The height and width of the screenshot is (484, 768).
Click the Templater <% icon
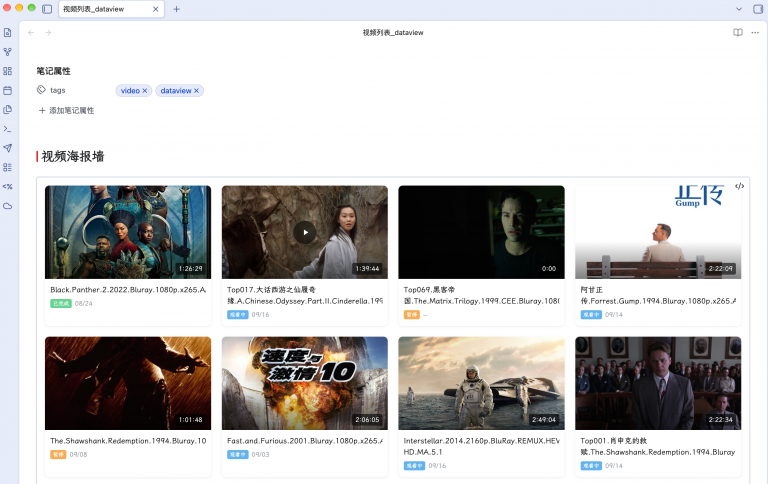tap(7, 187)
